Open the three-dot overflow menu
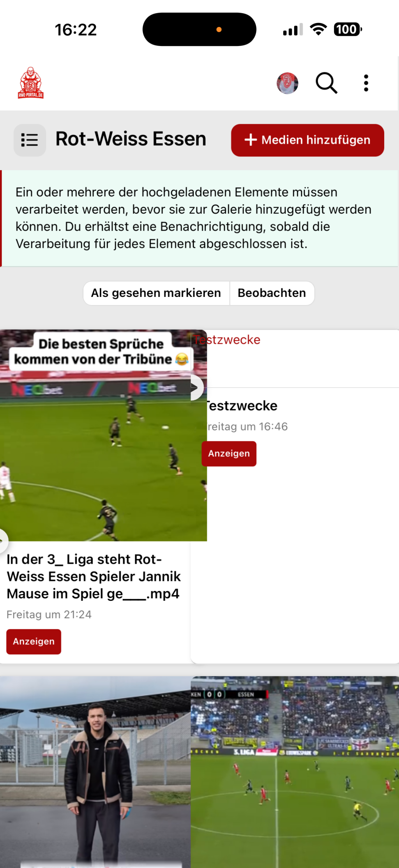The image size is (399, 868). point(366,83)
